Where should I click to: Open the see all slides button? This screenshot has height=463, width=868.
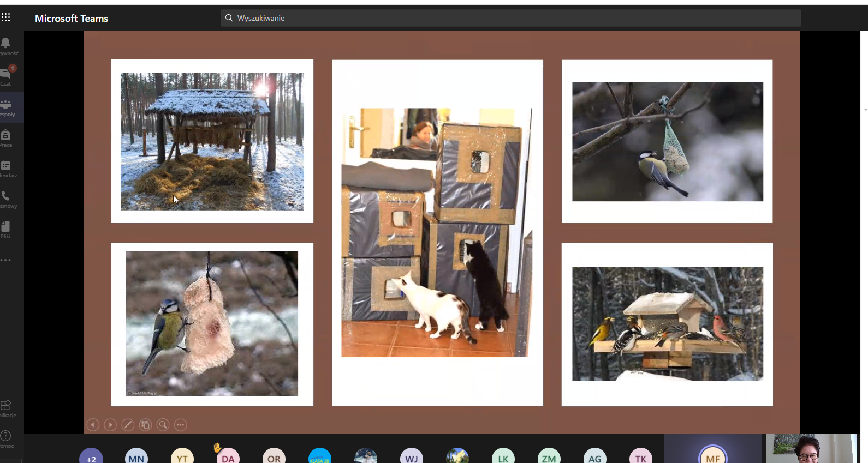[145, 425]
